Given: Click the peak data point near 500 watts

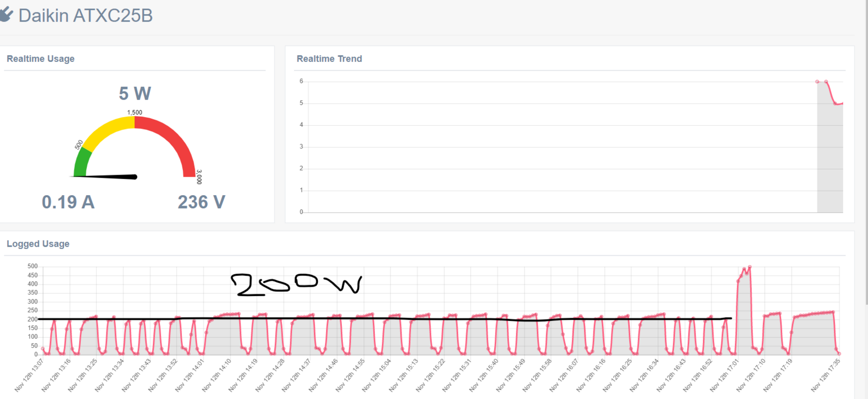Looking at the screenshot, I should coord(750,267).
